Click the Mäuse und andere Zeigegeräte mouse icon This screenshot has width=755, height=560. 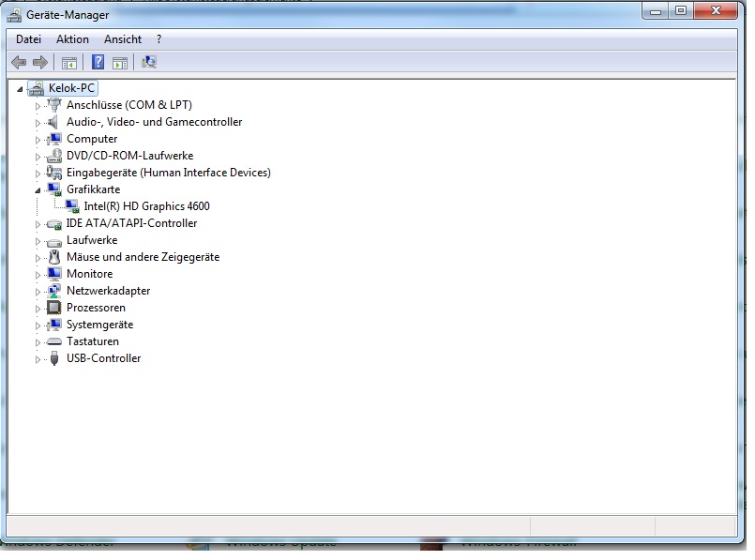click(x=54, y=257)
